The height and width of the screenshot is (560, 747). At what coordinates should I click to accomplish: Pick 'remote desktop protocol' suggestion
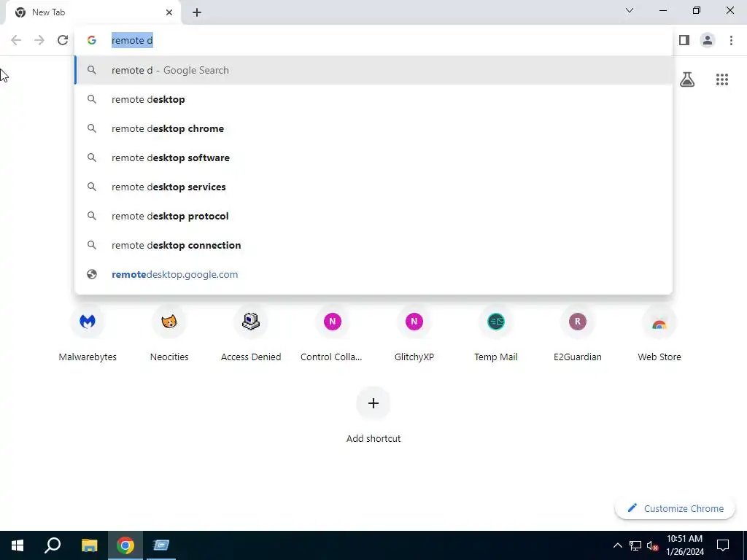pos(373,216)
